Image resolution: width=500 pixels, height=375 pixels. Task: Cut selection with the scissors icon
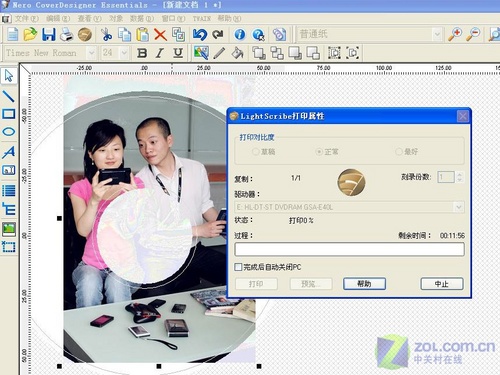106,34
